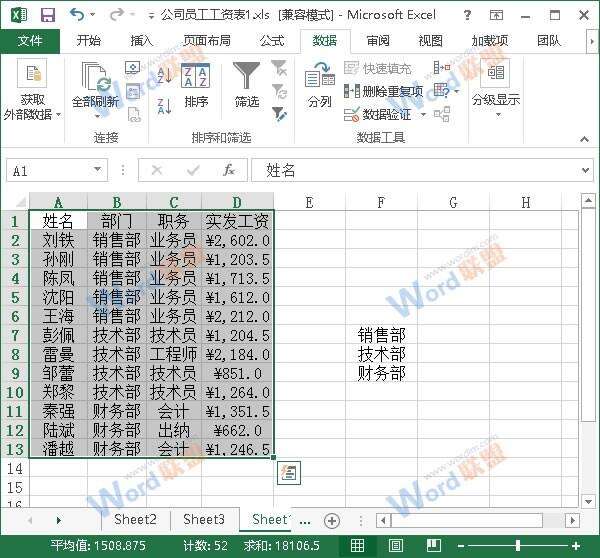The width and height of the screenshot is (600, 558).
Task: Show more sheets via the ellipsis
Action: 305,521
